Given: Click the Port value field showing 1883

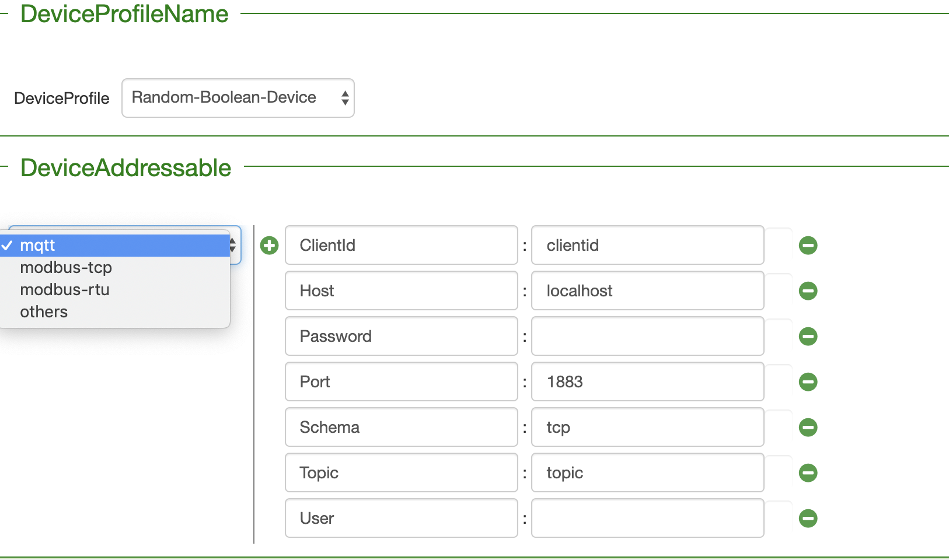Looking at the screenshot, I should tap(647, 381).
